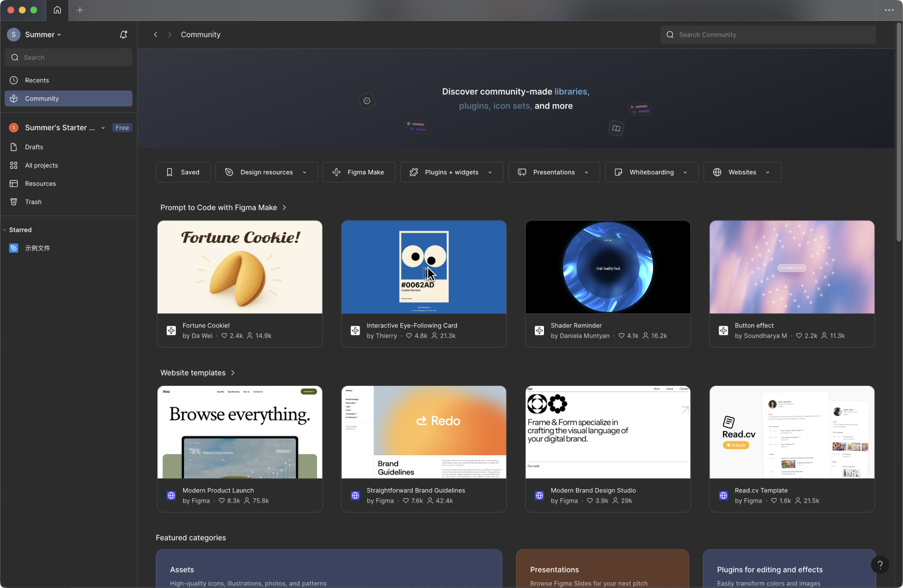Collapse the Starred section
903x588 pixels.
[5, 230]
